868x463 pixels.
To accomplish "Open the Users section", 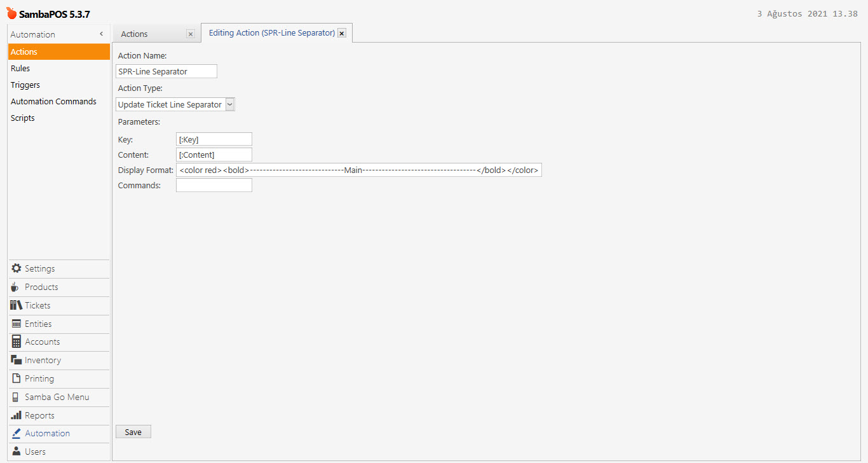I will click(58, 452).
